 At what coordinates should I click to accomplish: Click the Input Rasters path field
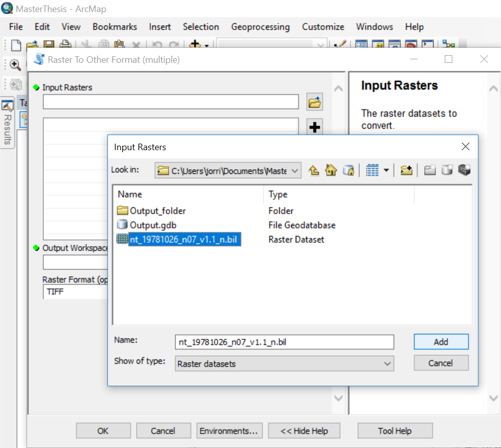(171, 101)
